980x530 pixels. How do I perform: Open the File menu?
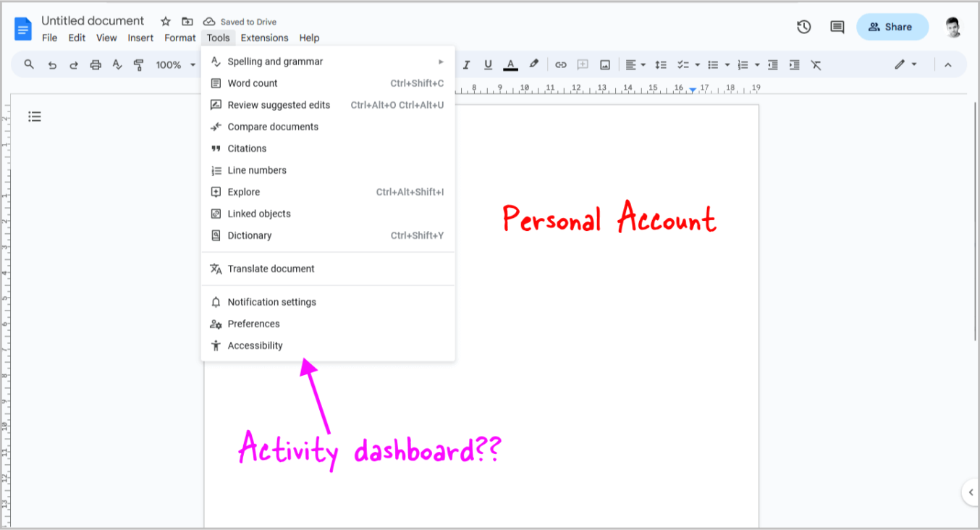[49, 38]
